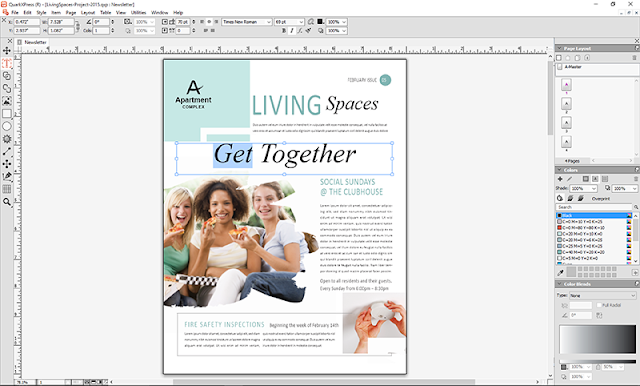The height and width of the screenshot is (386, 640).
Task: Select the Starburst tool
Action: pos(7,139)
